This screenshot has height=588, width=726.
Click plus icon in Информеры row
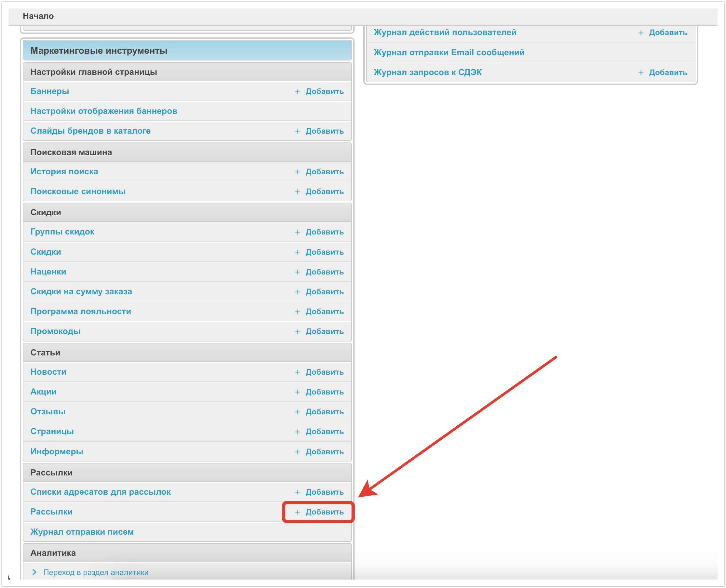pyautogui.click(x=297, y=452)
